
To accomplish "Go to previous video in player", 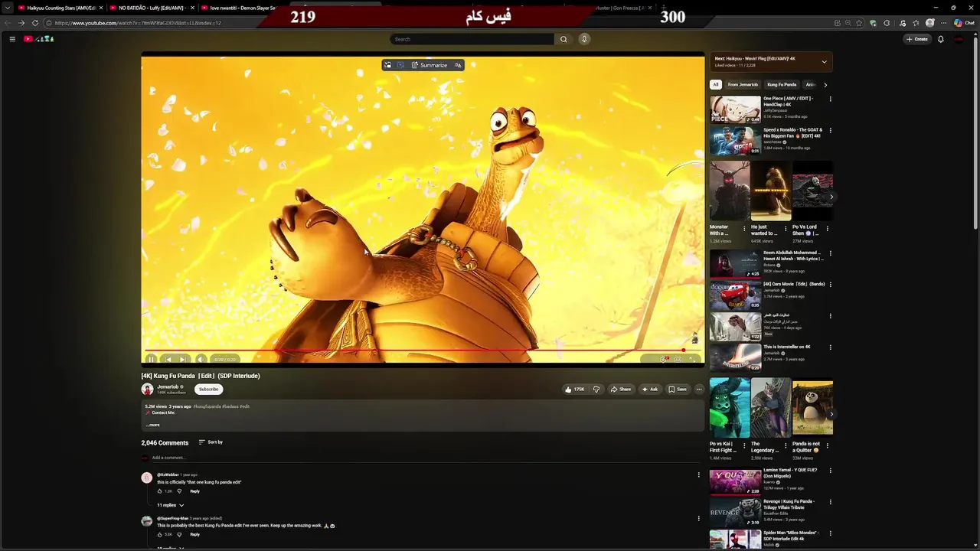I will click(x=168, y=359).
